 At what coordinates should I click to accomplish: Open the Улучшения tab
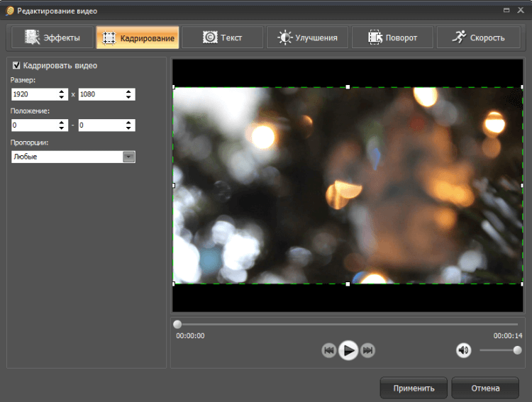pos(307,38)
